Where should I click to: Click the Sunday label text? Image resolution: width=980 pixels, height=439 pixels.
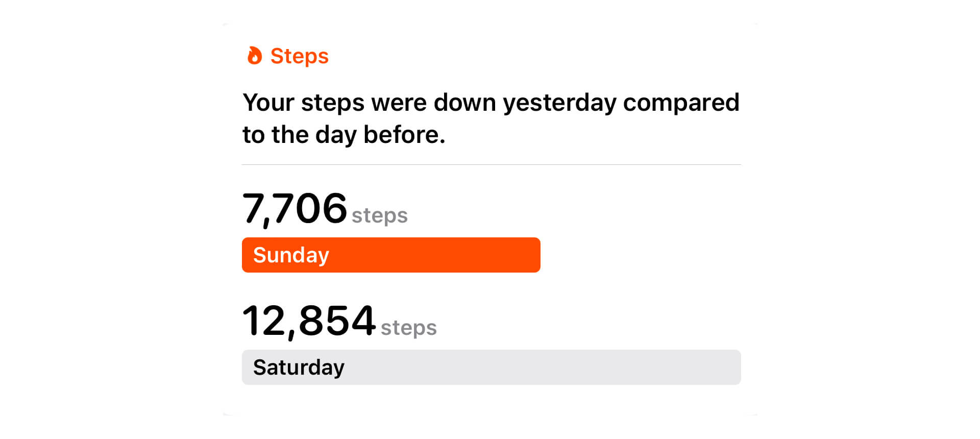291,255
